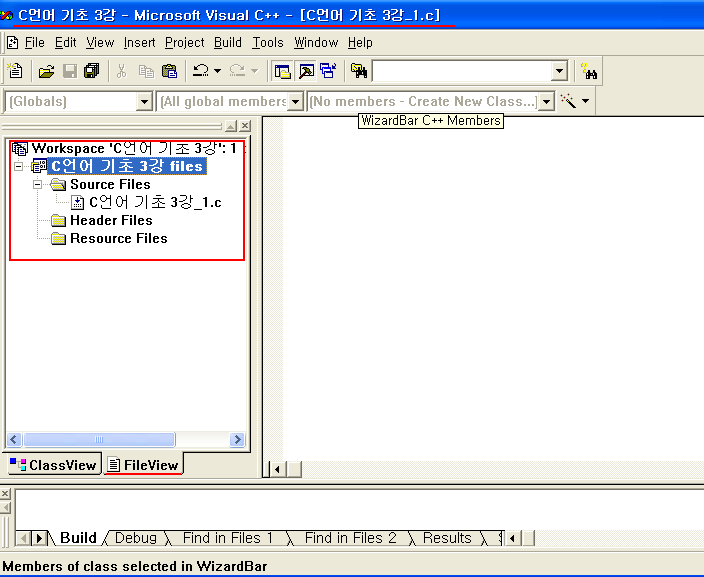Open the Project menu
704x577 pixels.
pos(185,43)
